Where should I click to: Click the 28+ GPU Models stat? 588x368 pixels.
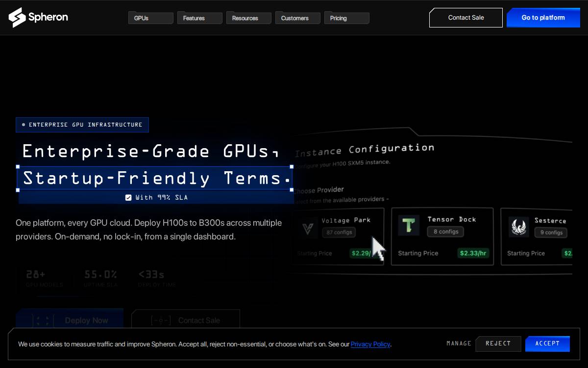tap(44, 278)
